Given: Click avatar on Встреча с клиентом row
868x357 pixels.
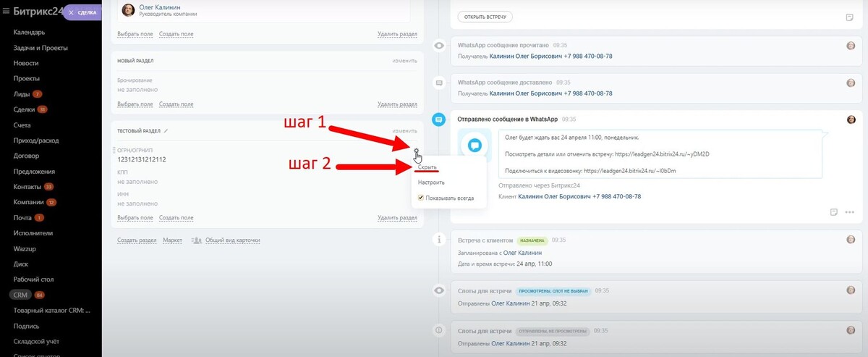Looking at the screenshot, I should (851, 240).
